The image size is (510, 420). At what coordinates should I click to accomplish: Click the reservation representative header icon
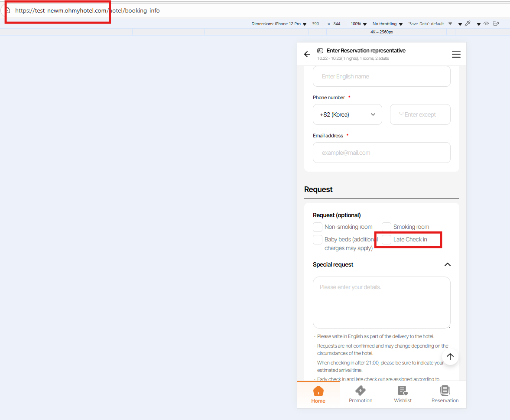[320, 50]
